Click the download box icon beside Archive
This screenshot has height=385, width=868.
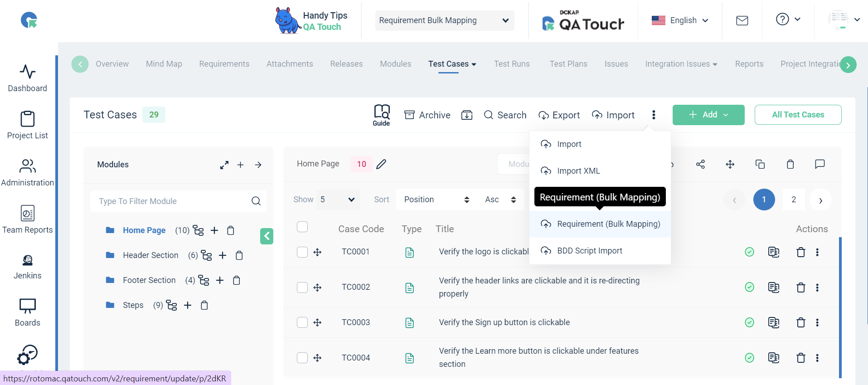pyautogui.click(x=467, y=115)
